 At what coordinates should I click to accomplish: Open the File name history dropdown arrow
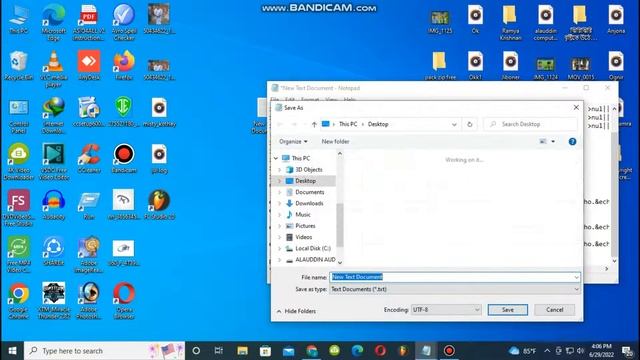point(576,278)
